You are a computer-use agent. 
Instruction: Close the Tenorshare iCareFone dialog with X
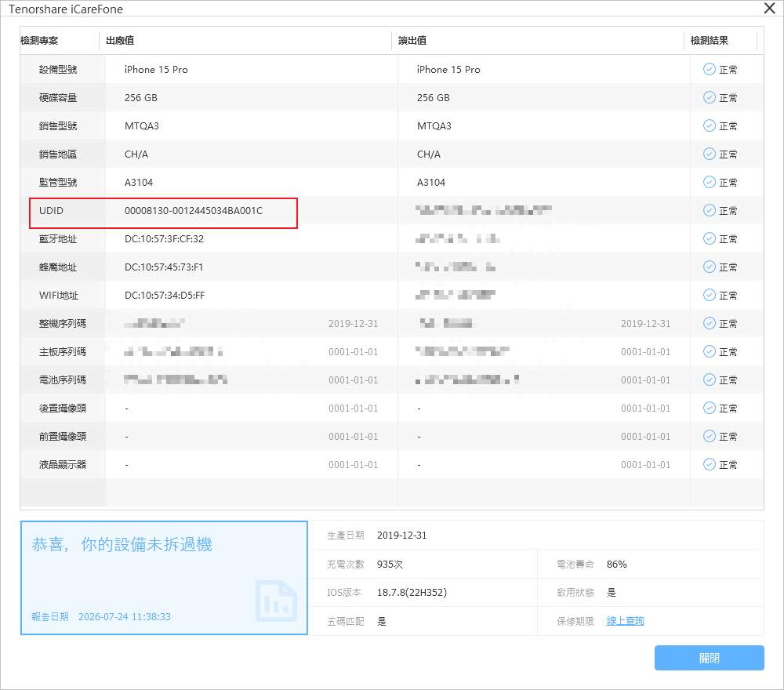click(770, 8)
